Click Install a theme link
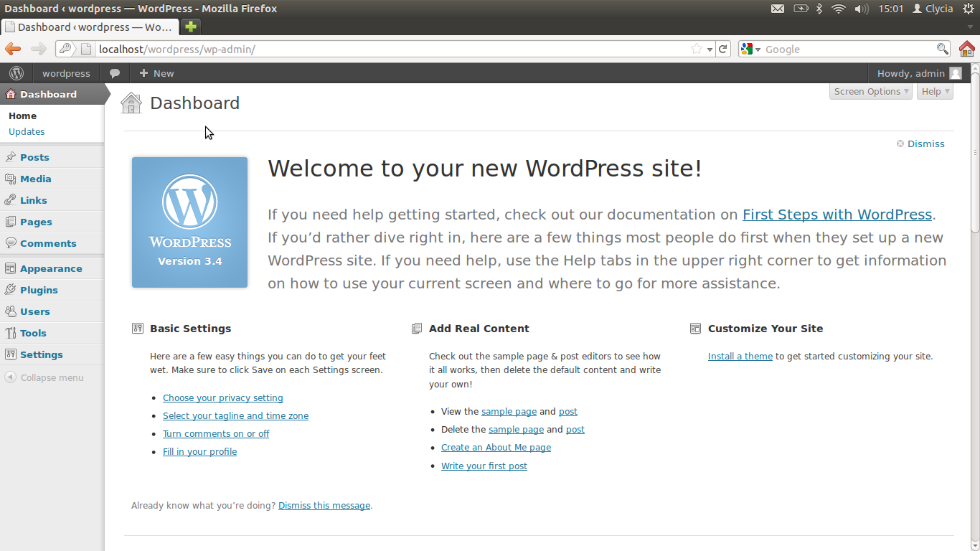Image resolution: width=980 pixels, height=551 pixels. click(x=740, y=356)
